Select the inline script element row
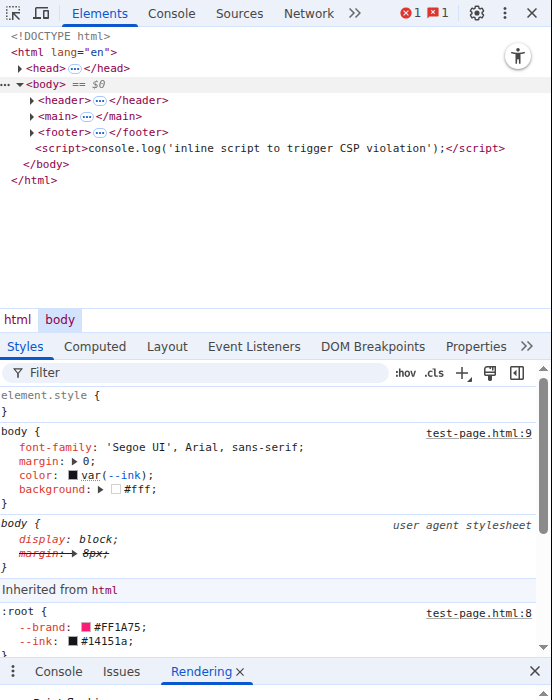 pos(270,148)
